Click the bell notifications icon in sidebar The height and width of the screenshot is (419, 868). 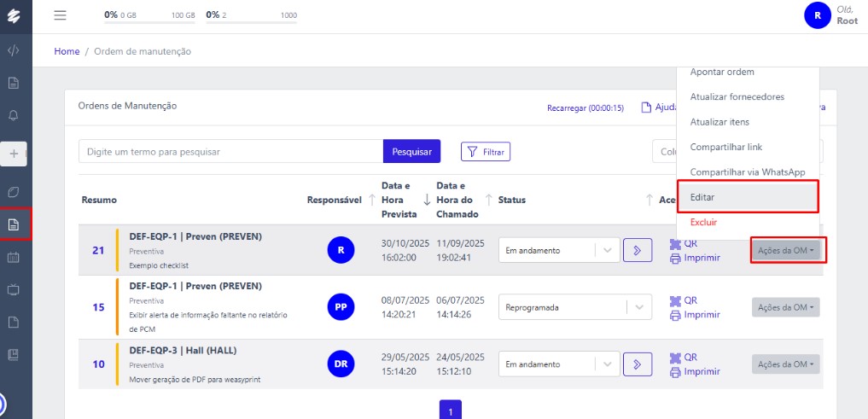(x=14, y=115)
